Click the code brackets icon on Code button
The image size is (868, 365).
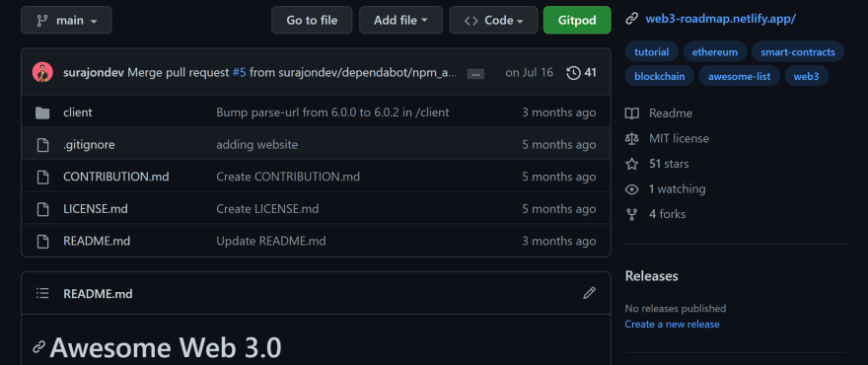click(x=471, y=21)
